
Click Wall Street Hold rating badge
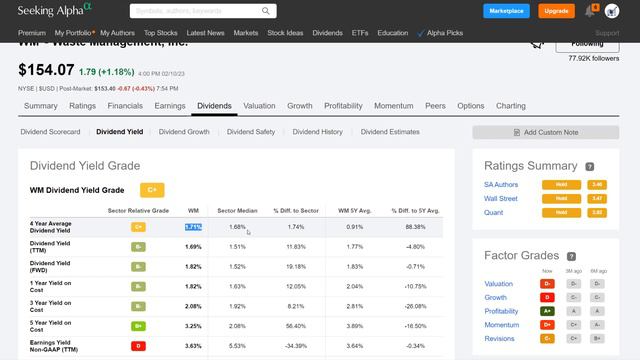pyautogui.click(x=561, y=199)
